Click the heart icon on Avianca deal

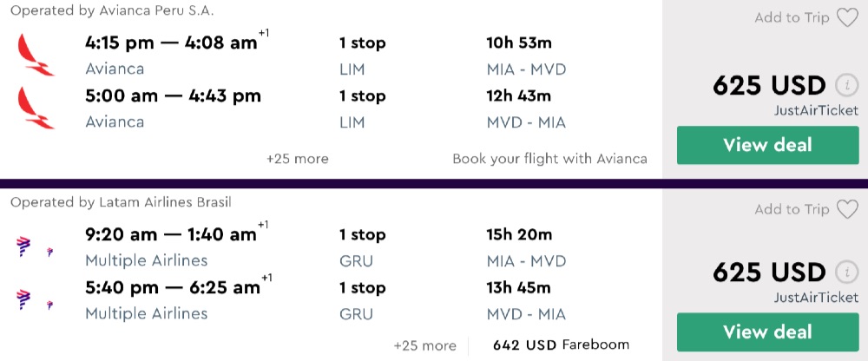pos(847,18)
